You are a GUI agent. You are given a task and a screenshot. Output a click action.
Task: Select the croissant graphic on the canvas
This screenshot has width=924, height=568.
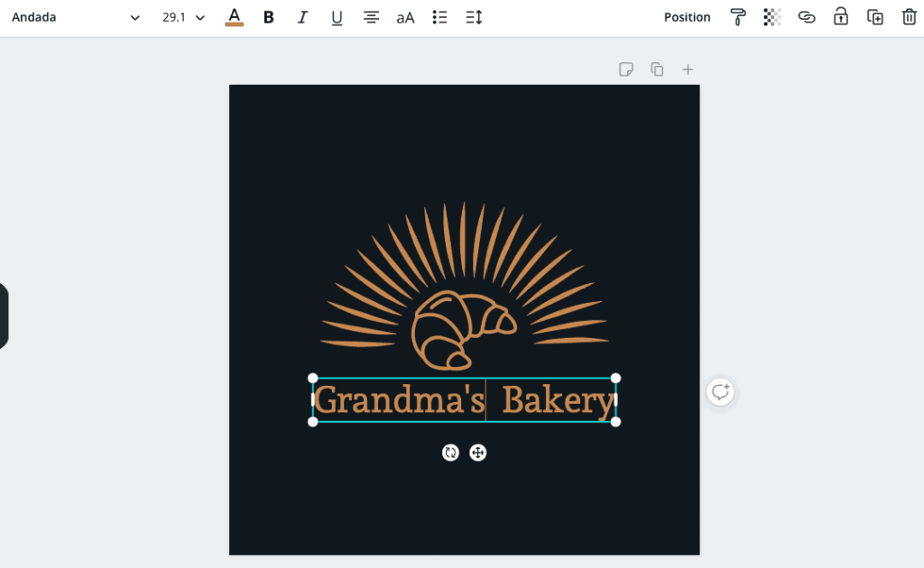click(464, 330)
